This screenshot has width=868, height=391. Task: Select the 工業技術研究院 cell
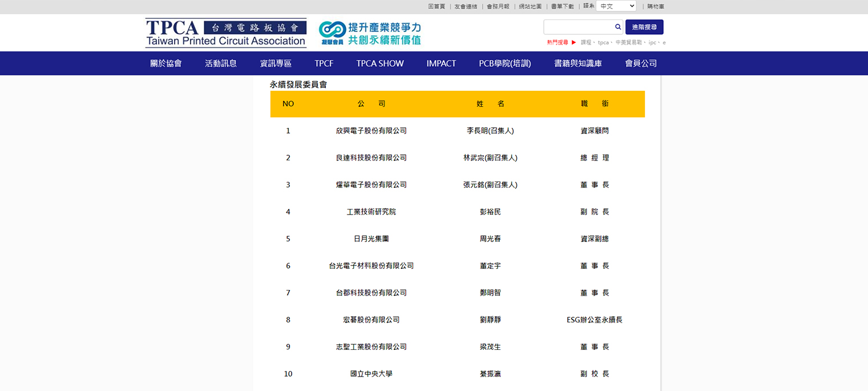pyautogui.click(x=372, y=212)
